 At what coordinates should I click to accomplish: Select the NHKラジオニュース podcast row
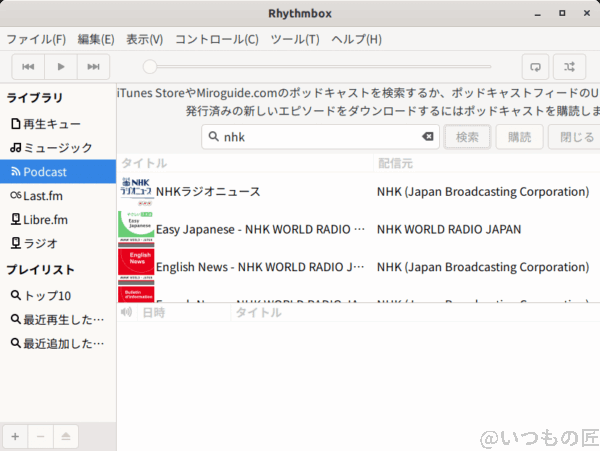point(359,191)
